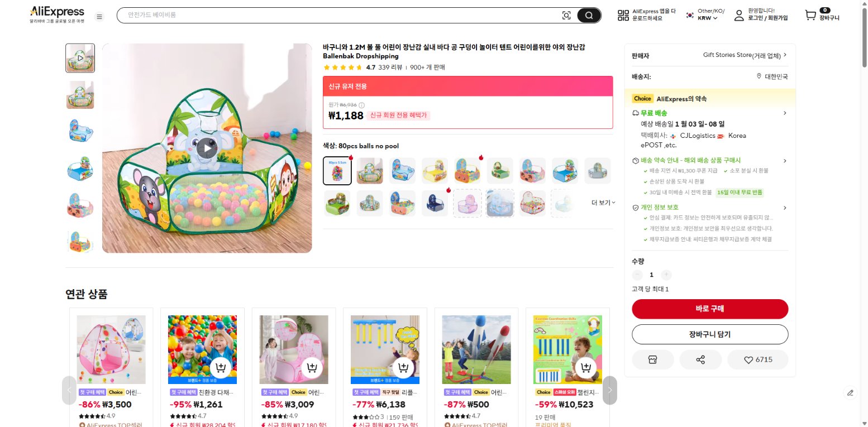Open the shopping cart icon
The width and height of the screenshot is (868, 427).
pyautogui.click(x=810, y=15)
